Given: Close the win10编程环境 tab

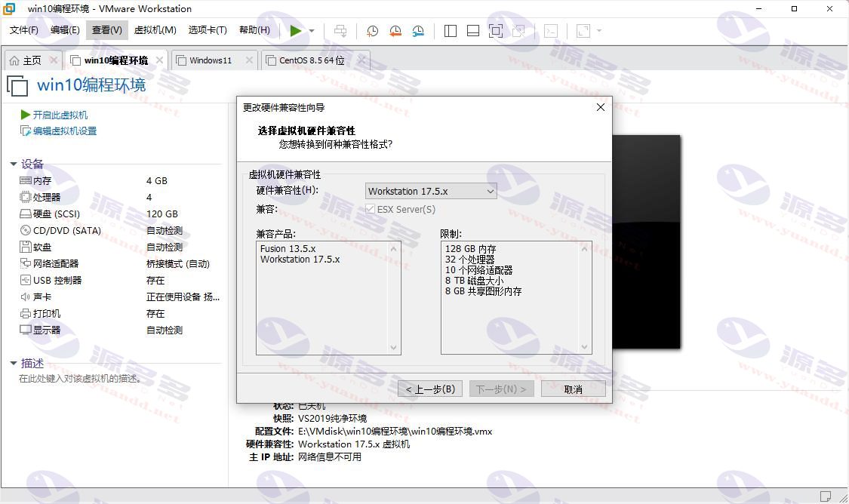Looking at the screenshot, I should pyautogui.click(x=160, y=60).
